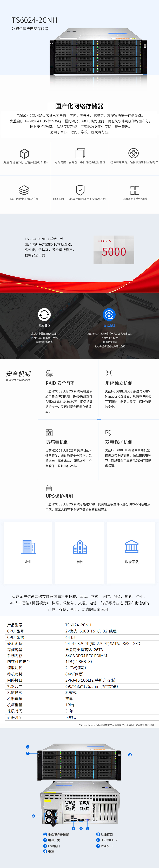
Task: Click the school building icon for 学校
Action: tap(80, 547)
